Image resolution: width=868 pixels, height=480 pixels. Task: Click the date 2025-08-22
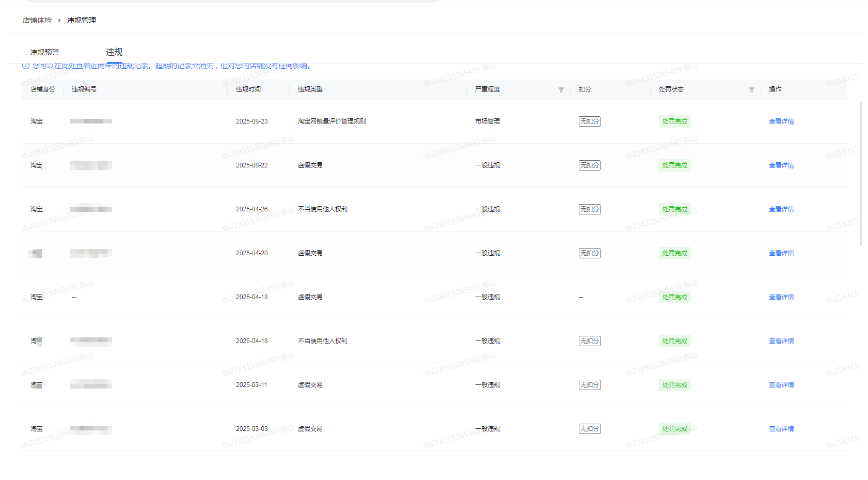(x=252, y=165)
